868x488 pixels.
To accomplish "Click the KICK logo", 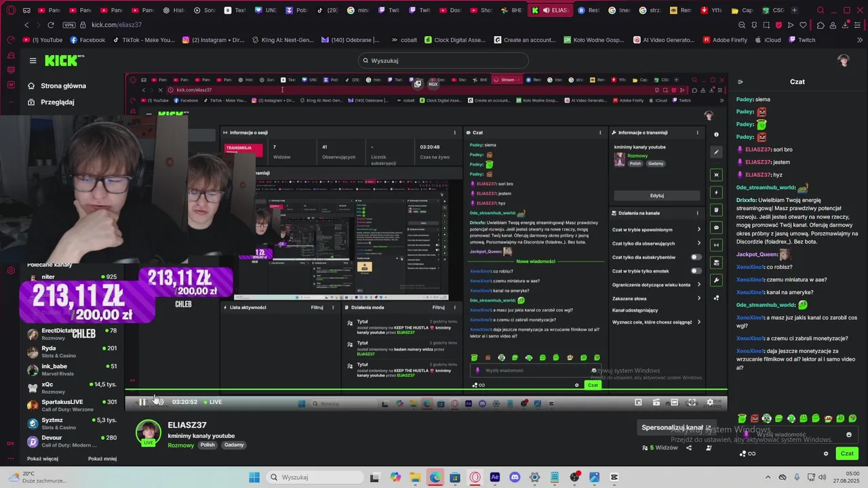I will (x=62, y=60).
